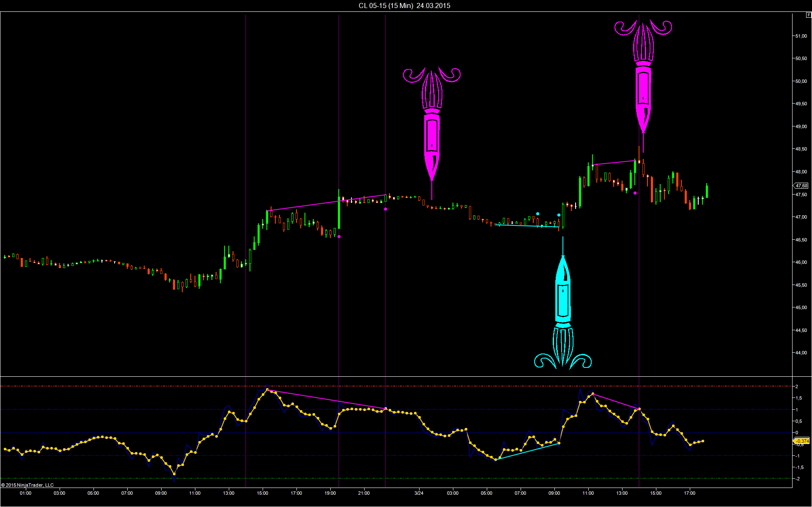The height and width of the screenshot is (507, 812).
Task: Click the 15:00 time label before 3/24
Action: coord(262,493)
